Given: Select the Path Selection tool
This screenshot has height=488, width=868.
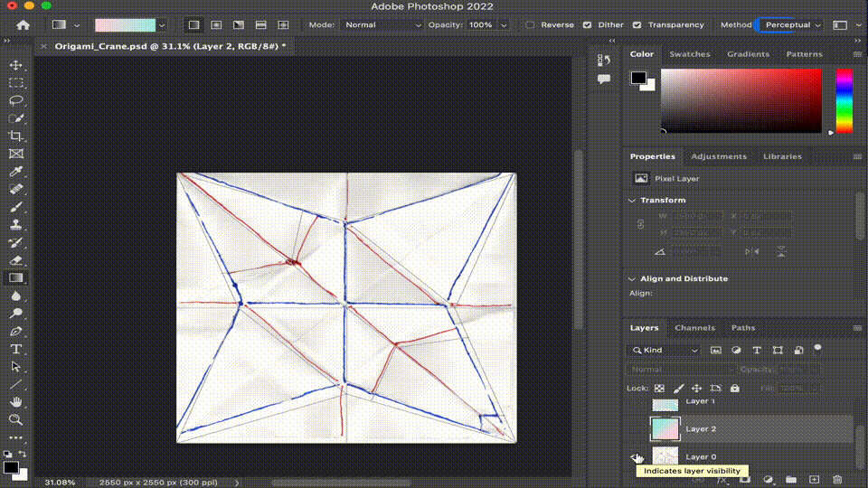Looking at the screenshot, I should point(16,367).
